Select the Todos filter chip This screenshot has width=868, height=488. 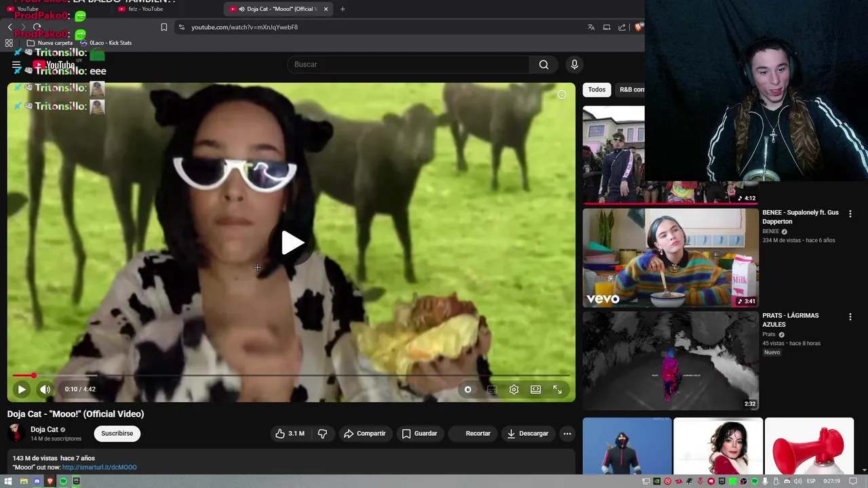pyautogui.click(x=597, y=89)
